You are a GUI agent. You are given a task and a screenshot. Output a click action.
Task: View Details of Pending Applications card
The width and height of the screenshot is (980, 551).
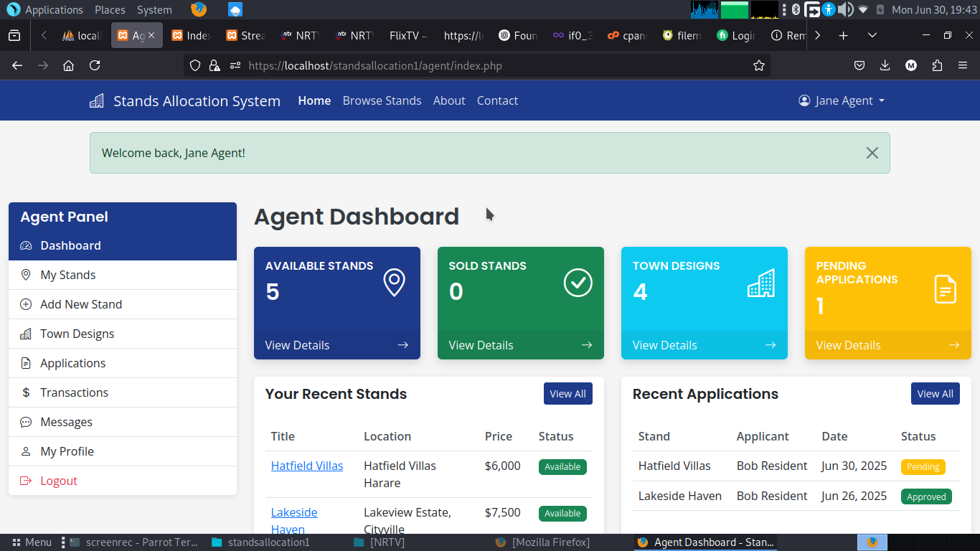[888, 345]
